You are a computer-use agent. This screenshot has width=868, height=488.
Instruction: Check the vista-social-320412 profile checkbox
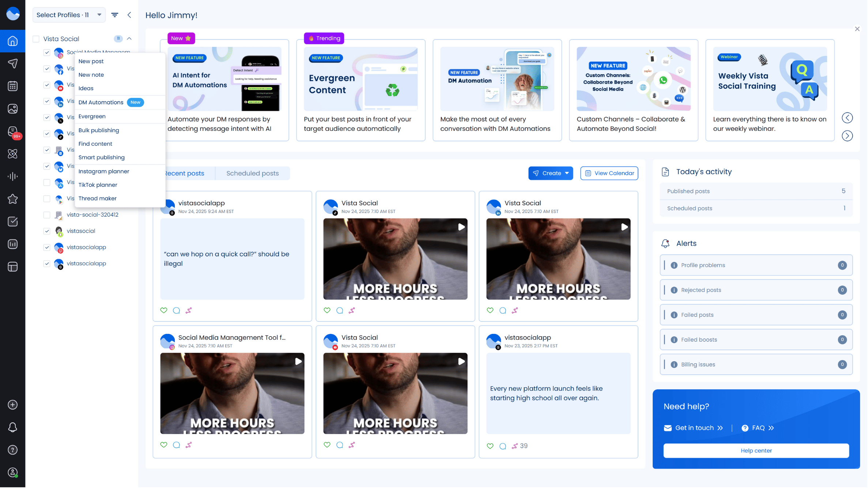pyautogui.click(x=47, y=215)
